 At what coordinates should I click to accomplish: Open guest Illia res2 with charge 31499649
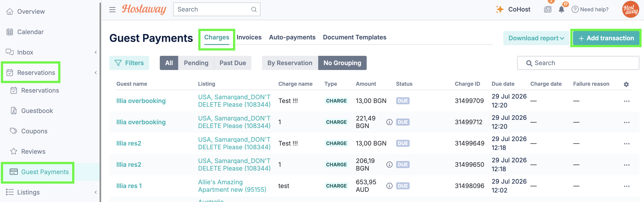coord(129,144)
